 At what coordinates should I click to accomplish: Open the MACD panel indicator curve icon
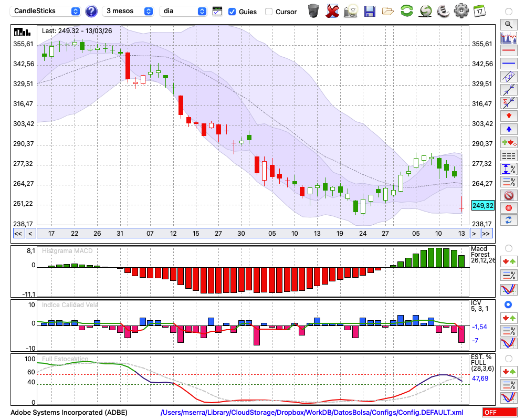point(509,289)
